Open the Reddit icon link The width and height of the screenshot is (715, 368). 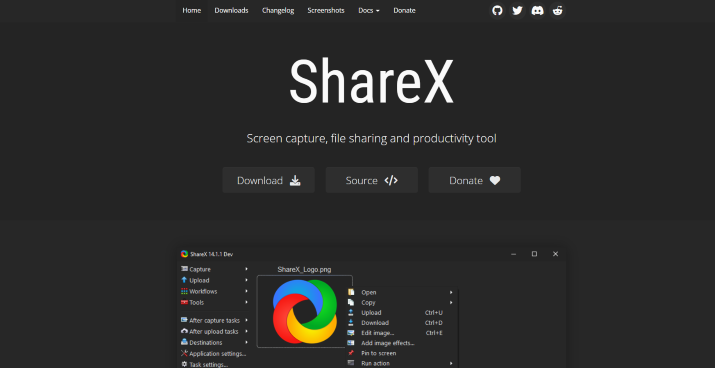click(x=558, y=10)
